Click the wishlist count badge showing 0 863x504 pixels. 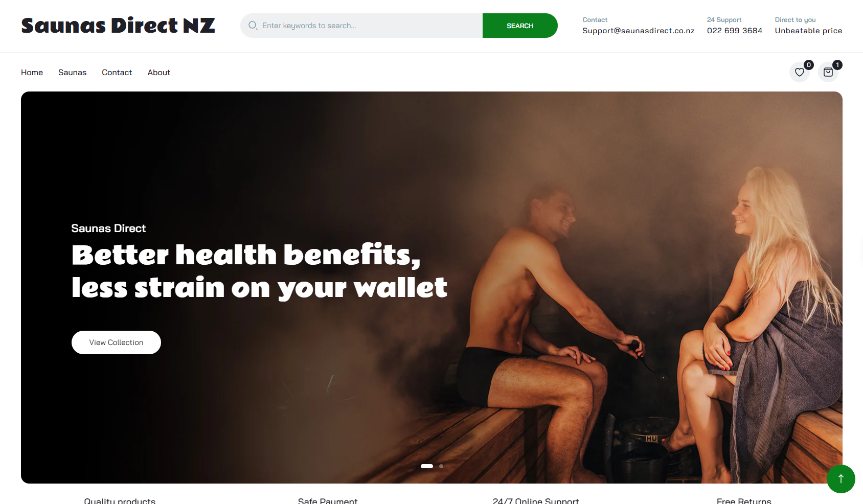point(809,64)
